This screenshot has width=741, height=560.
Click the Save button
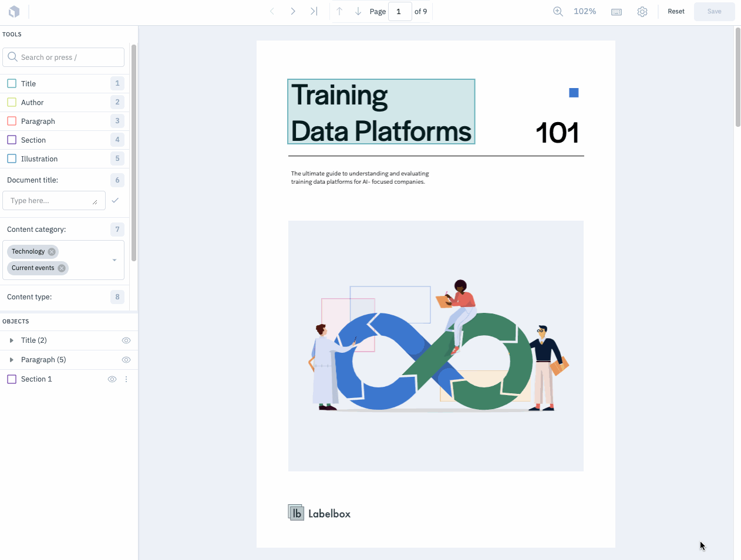(715, 11)
